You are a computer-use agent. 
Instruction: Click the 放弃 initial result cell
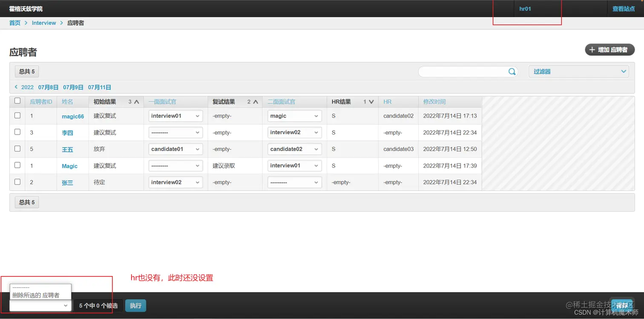coord(99,149)
